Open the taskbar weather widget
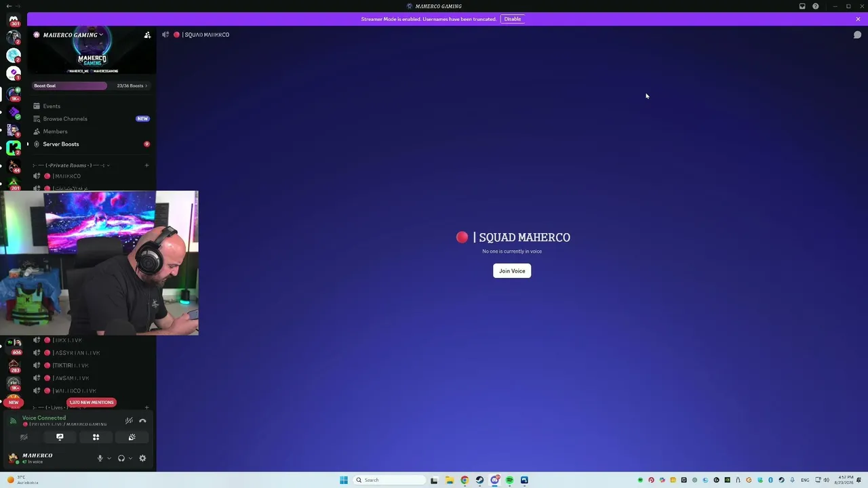This screenshot has width=868, height=488. [x=23, y=480]
